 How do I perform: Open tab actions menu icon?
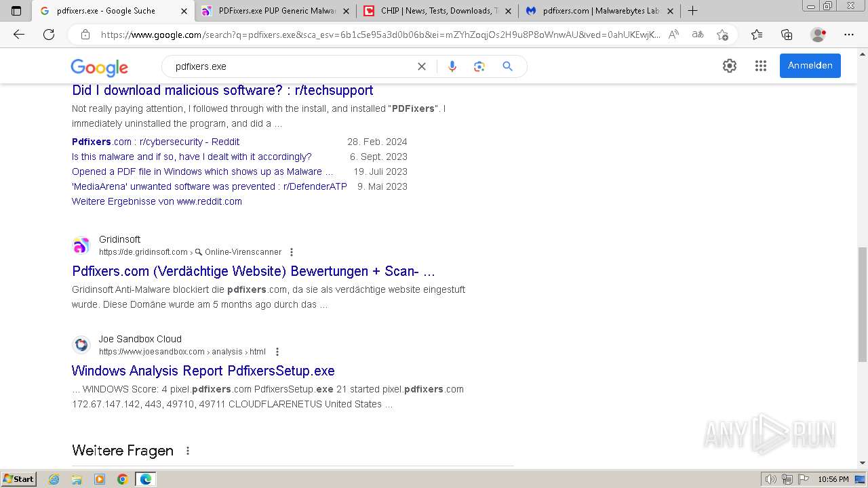coord(16,11)
